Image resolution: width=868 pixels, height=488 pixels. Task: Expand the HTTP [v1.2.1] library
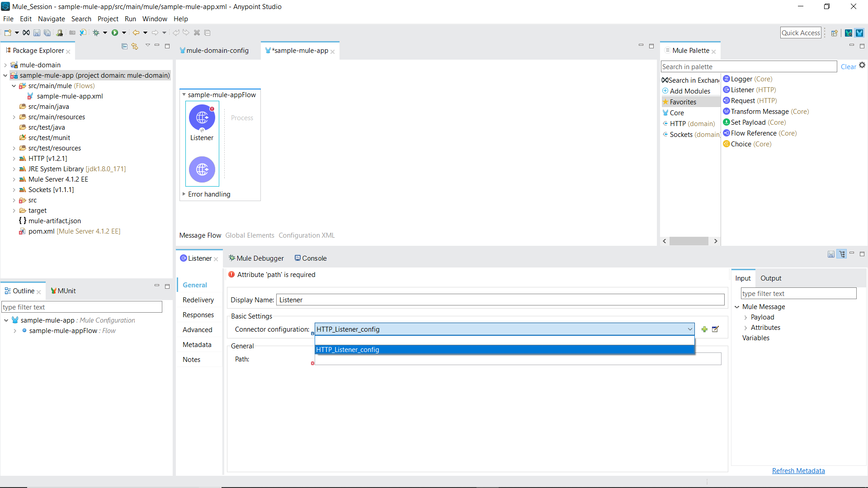[x=14, y=159]
